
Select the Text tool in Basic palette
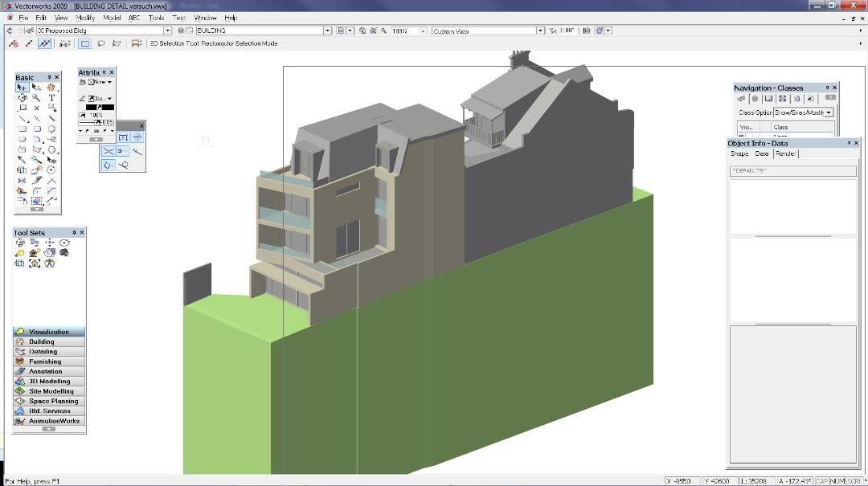coord(51,98)
